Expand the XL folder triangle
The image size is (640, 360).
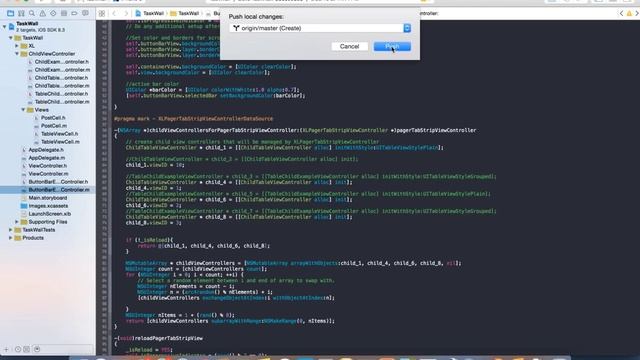pyautogui.click(x=17, y=46)
